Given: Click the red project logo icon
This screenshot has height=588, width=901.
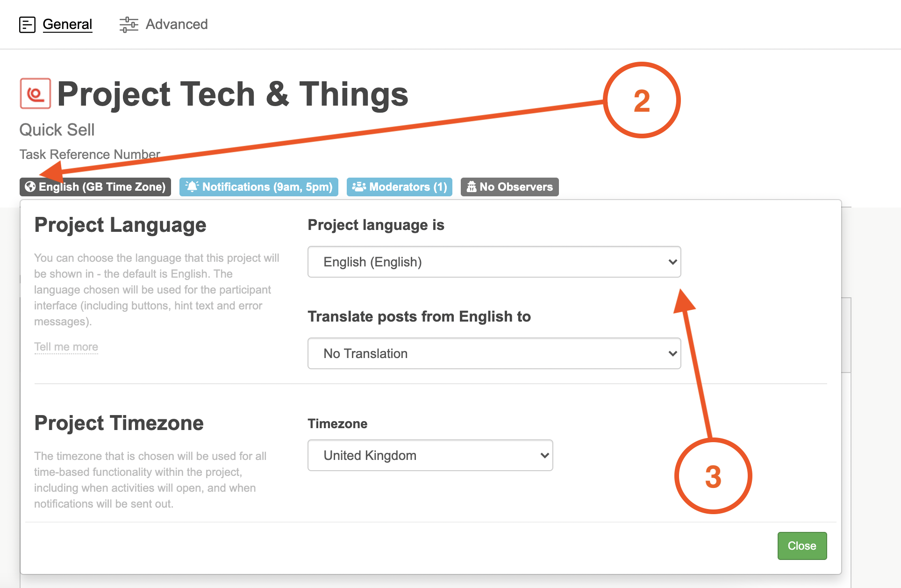Looking at the screenshot, I should coord(36,93).
